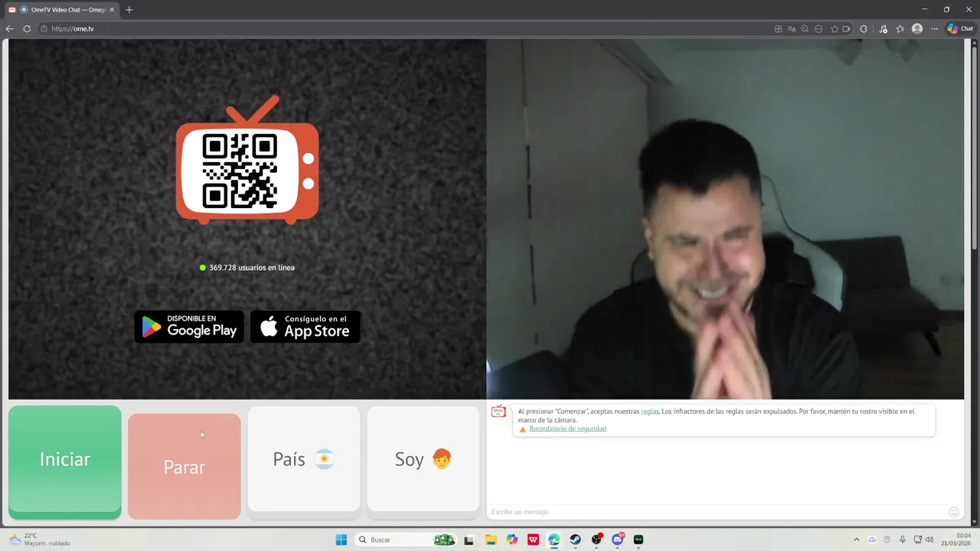Screen dimensions: 980x551
Task: Click the tab actions icon at top left
Action: tap(11, 10)
